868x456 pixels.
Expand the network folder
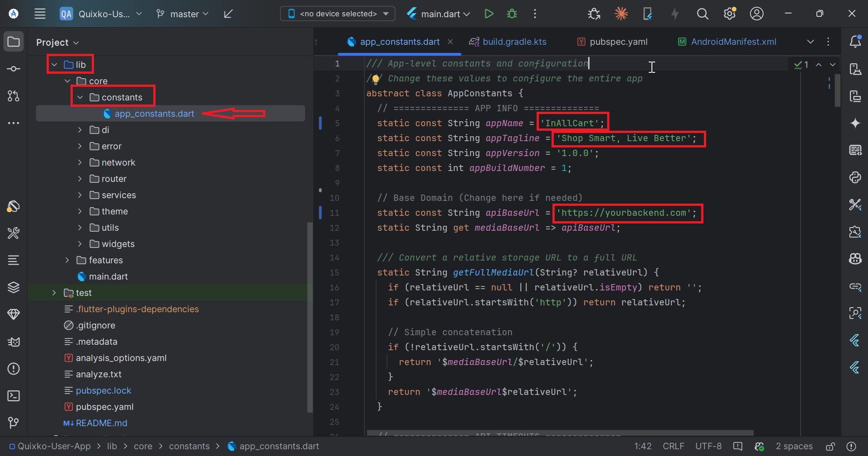coord(80,162)
